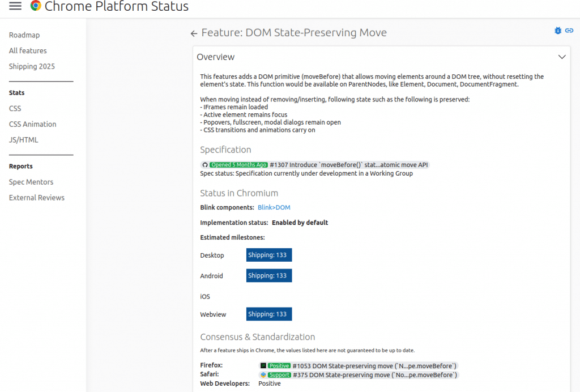Image resolution: width=580 pixels, height=392 pixels.
Task: Click the Chrome Platform Status title
Action: 117,6
